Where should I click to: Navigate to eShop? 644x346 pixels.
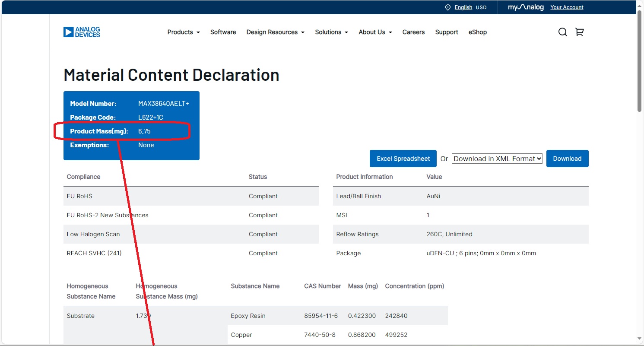478,32
